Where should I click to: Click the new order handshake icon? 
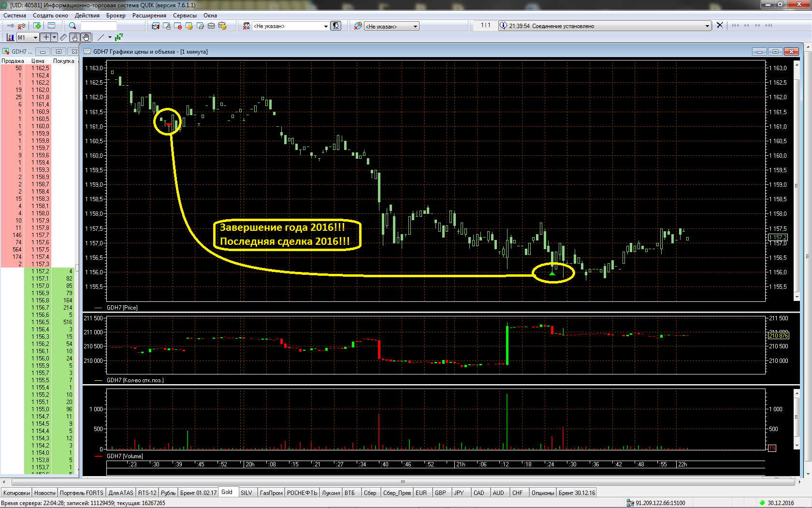tap(155, 26)
